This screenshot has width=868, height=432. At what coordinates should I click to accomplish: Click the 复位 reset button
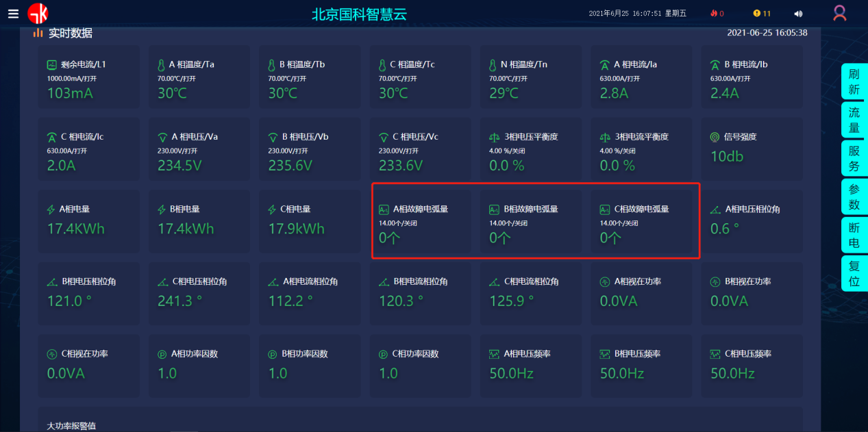(x=854, y=273)
